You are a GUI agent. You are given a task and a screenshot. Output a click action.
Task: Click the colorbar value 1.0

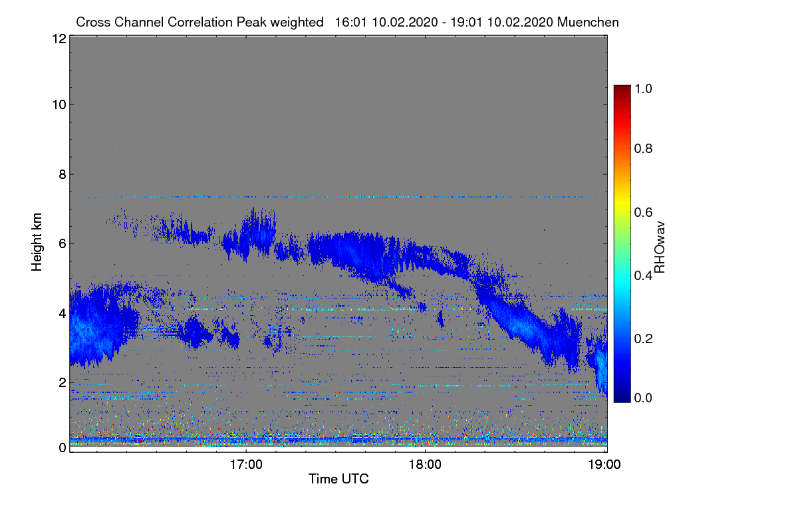click(643, 88)
